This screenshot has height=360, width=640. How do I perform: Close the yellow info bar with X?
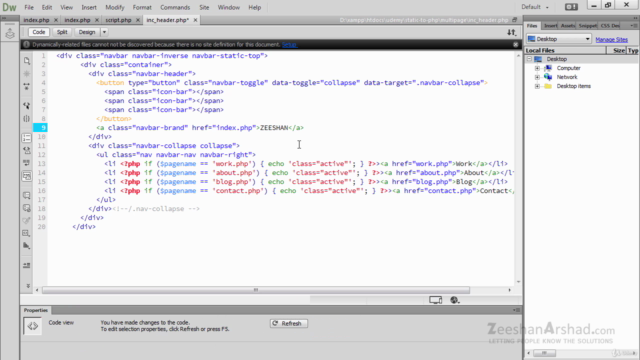(516, 44)
